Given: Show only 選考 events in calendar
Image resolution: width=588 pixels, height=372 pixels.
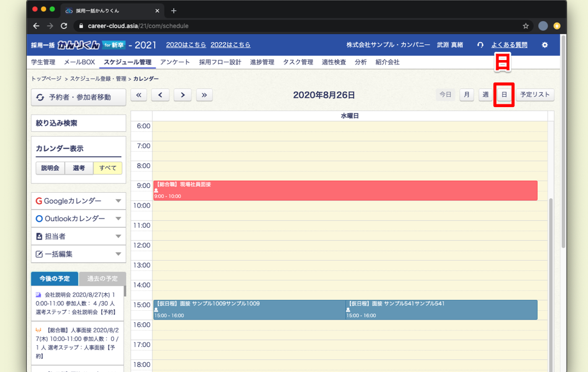Looking at the screenshot, I should click(79, 168).
